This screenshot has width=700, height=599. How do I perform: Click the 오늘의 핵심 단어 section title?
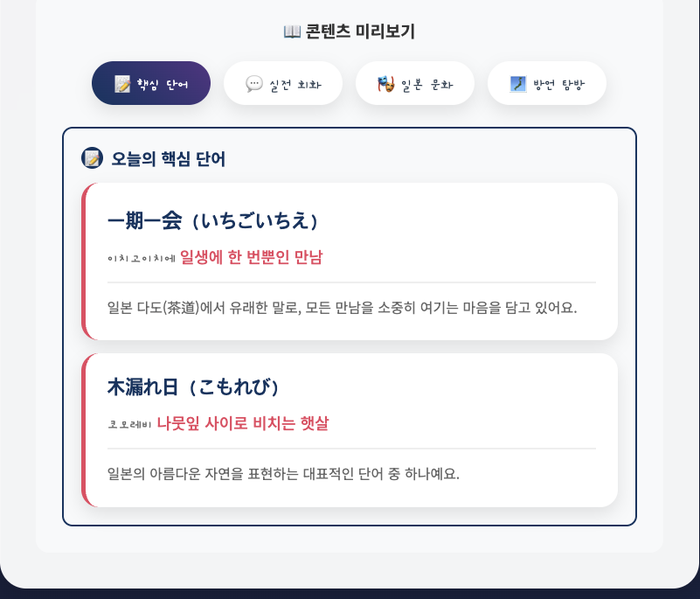(x=169, y=158)
